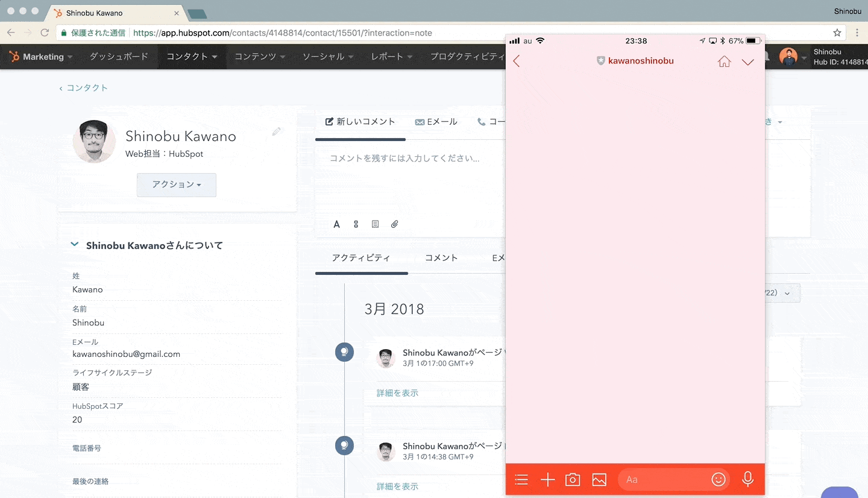The width and height of the screenshot is (868, 498).
Task: Collapse the Shinobu Kawanoさんについて section
Action: [x=75, y=245]
